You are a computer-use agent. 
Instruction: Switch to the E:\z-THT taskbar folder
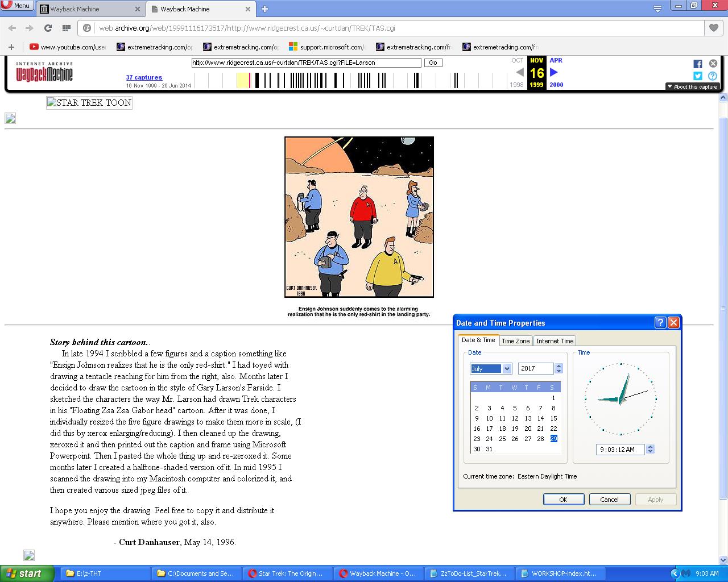coord(104,573)
